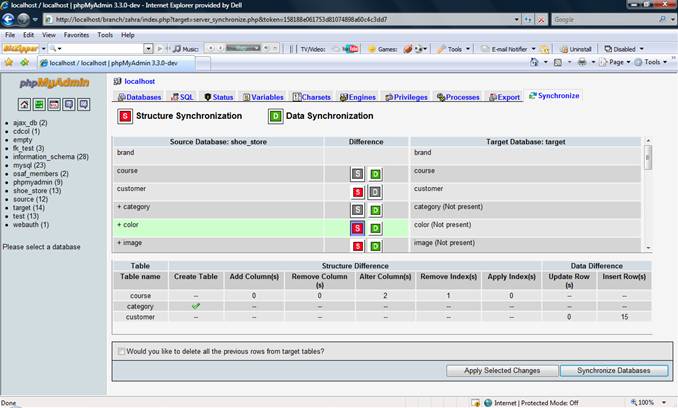678x408 pixels.
Task: Click Structure sync S icon for course row
Action: pyautogui.click(x=357, y=173)
